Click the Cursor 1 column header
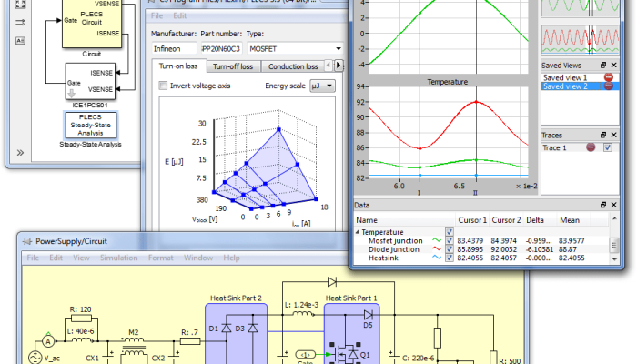The height and width of the screenshot is (364, 637). pyautogui.click(x=472, y=220)
